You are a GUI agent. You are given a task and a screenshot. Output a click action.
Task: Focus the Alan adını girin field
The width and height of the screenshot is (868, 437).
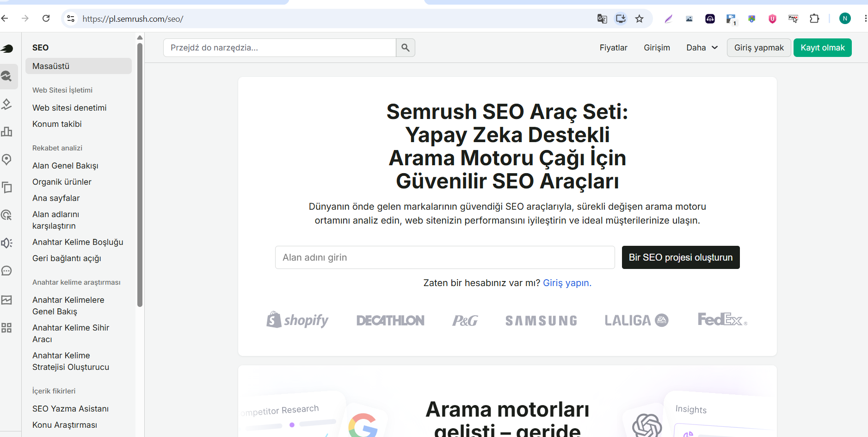[x=445, y=257]
